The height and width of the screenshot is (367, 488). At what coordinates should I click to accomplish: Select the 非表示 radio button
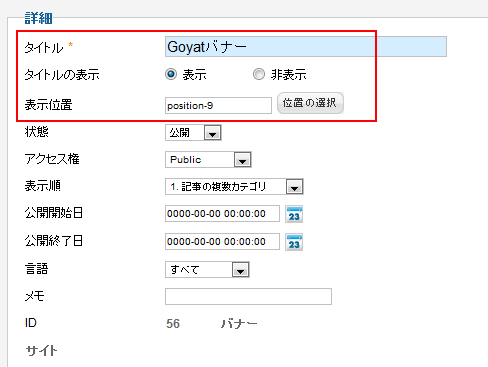(x=259, y=74)
